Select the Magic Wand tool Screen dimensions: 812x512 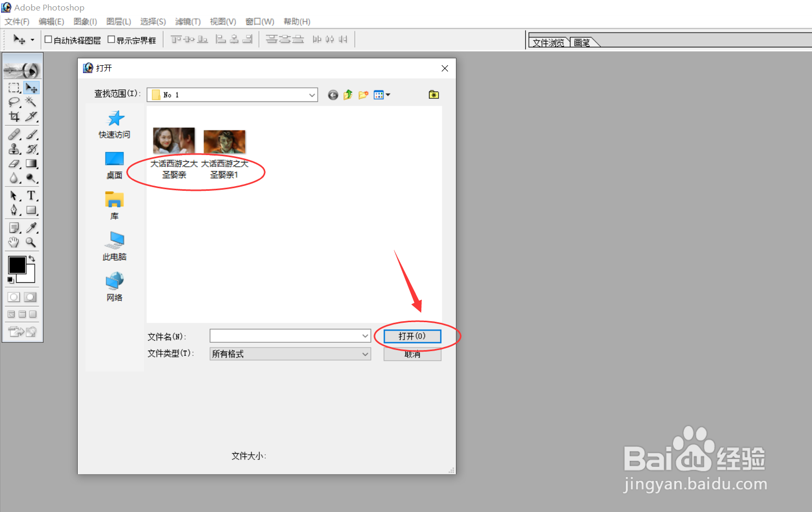tap(32, 101)
